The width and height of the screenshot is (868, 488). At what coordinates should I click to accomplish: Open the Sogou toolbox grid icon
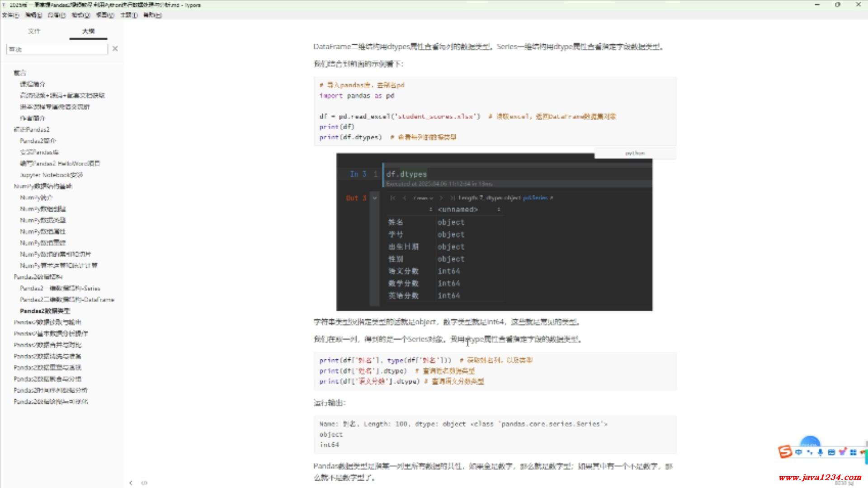[853, 452]
